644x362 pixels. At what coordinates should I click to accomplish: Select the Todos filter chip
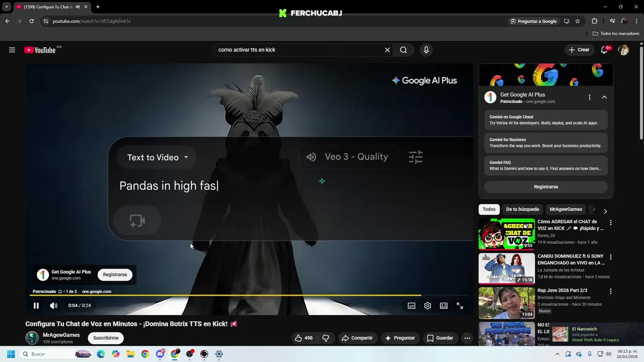(x=489, y=209)
